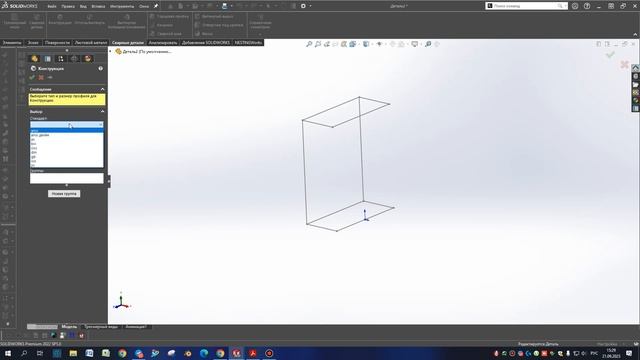
Task: Switch to the Анализировать tab
Action: 163,42
